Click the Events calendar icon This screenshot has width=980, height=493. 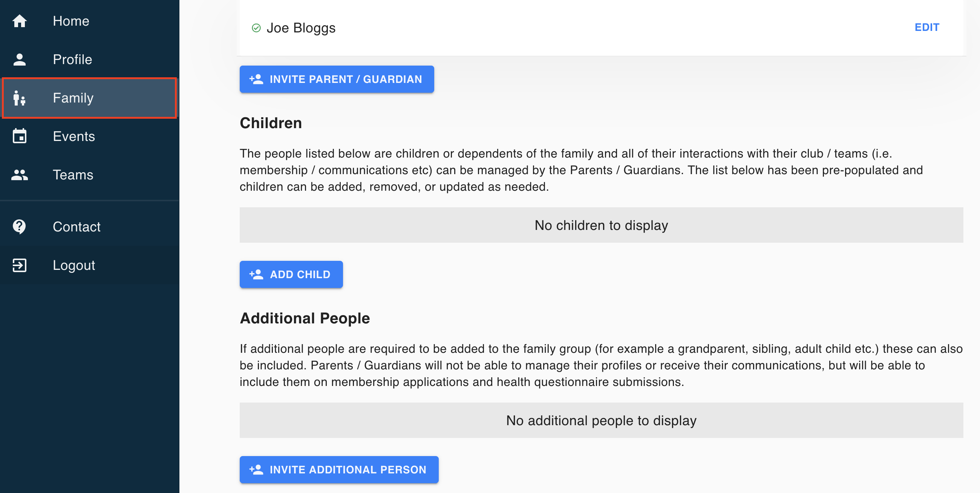pyautogui.click(x=19, y=136)
